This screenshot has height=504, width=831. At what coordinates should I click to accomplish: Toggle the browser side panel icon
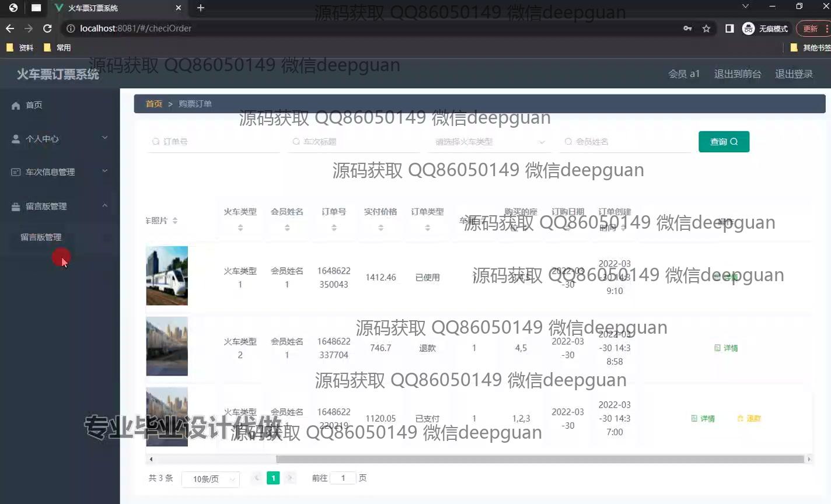pyautogui.click(x=729, y=28)
